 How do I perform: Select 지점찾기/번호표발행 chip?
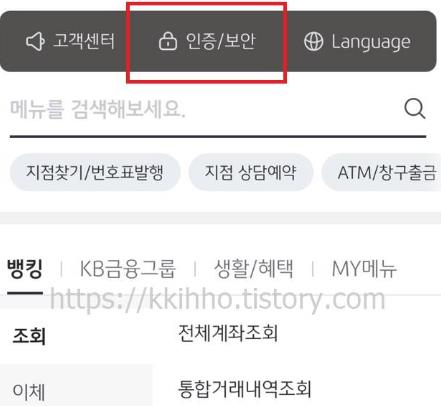(x=95, y=172)
